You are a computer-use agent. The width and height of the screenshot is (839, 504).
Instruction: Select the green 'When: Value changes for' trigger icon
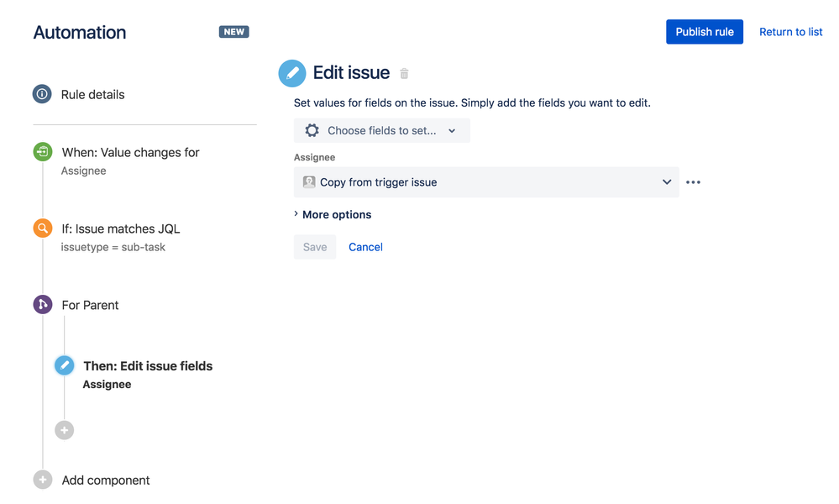(x=42, y=152)
